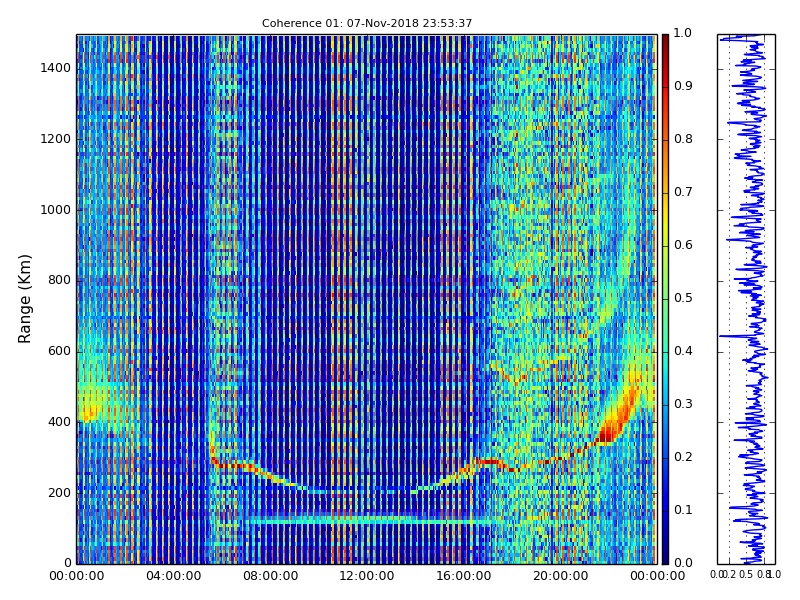Click the colorbar 0.6 value label

point(683,245)
